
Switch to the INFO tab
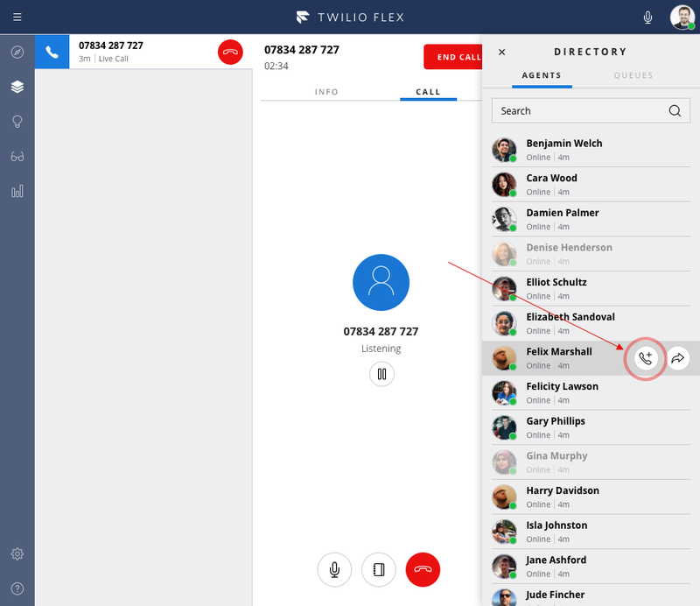click(326, 91)
